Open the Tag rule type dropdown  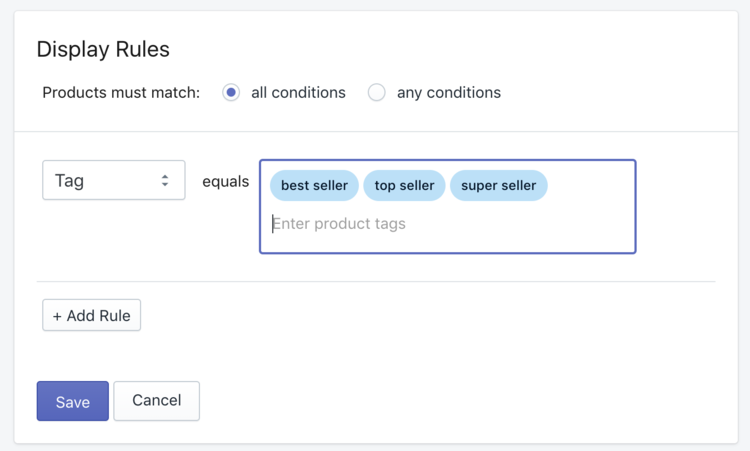113,181
